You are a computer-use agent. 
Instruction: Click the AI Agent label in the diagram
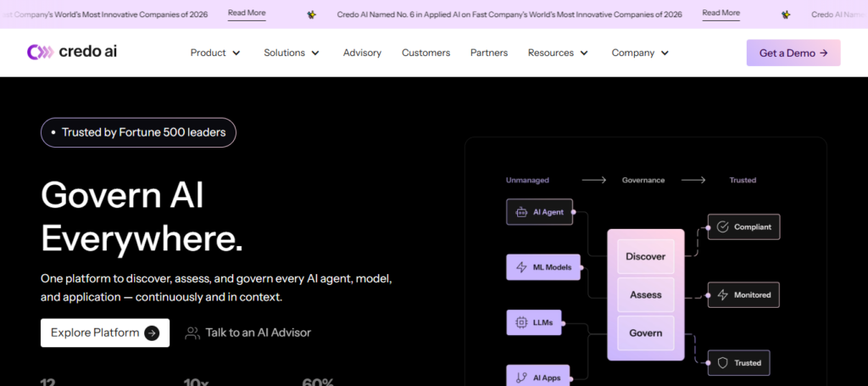tap(548, 212)
